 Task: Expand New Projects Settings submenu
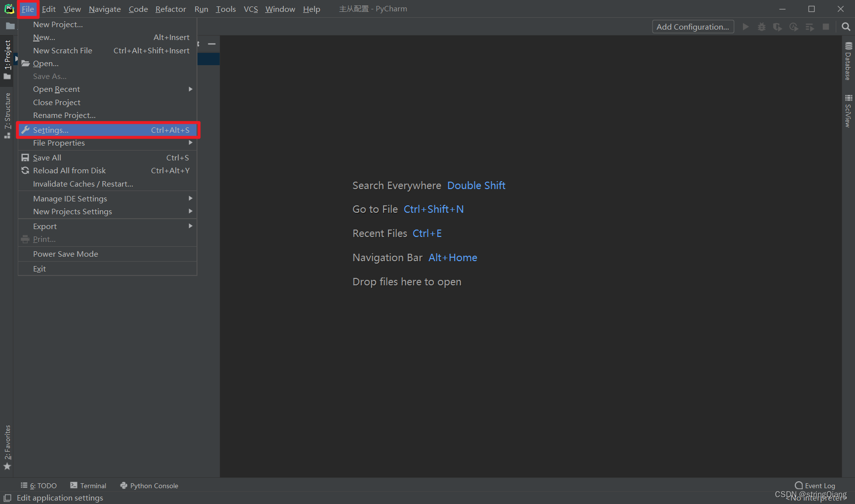pyautogui.click(x=108, y=211)
